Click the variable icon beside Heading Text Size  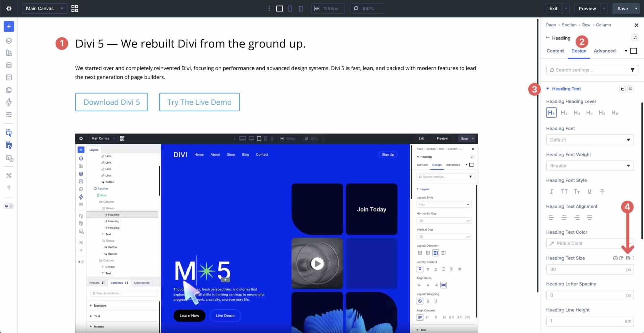pyautogui.click(x=628, y=258)
